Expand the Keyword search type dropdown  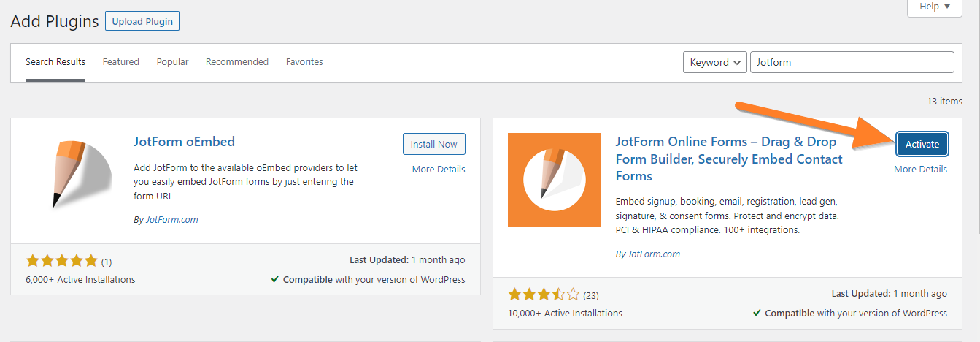tap(715, 62)
